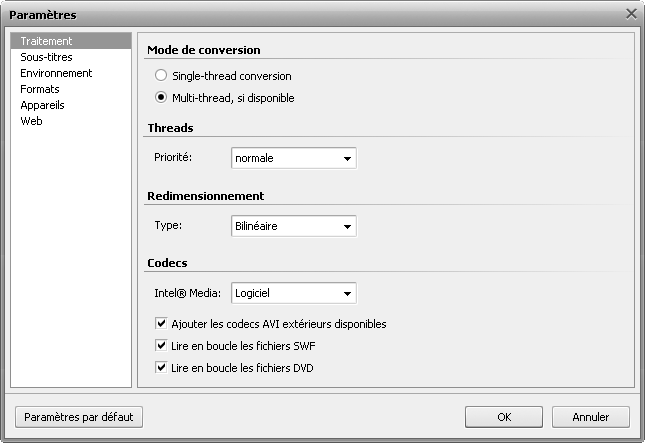
Task: Click the Bilinéaire dropdown arrow
Action: 347,226
